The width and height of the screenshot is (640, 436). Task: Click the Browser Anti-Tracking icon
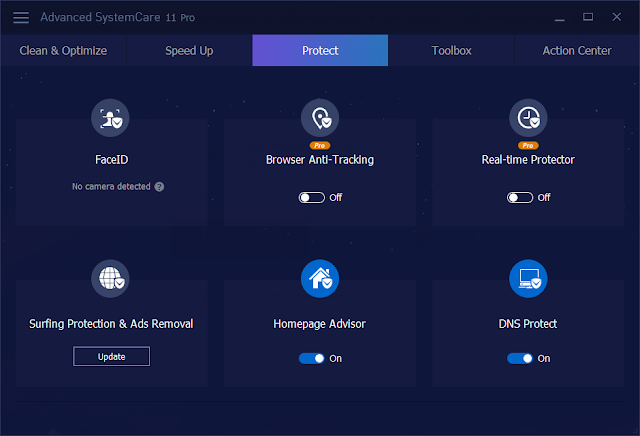tap(320, 118)
